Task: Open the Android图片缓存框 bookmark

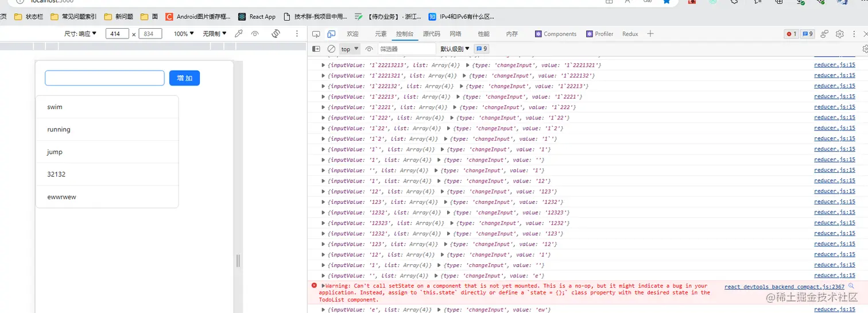Action: point(198,17)
